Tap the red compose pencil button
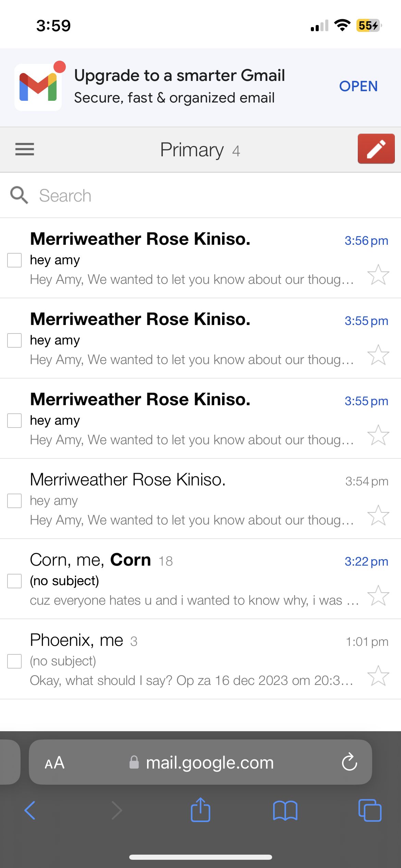 coord(376,149)
